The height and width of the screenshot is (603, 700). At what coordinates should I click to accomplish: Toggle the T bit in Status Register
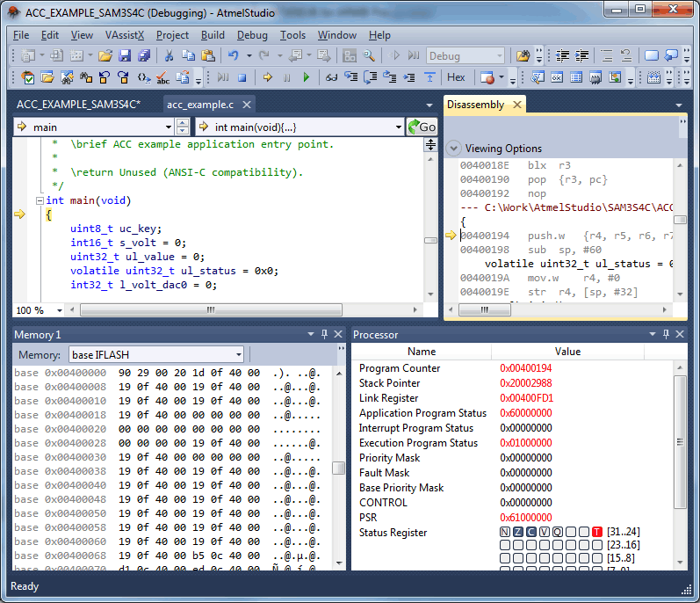click(597, 532)
